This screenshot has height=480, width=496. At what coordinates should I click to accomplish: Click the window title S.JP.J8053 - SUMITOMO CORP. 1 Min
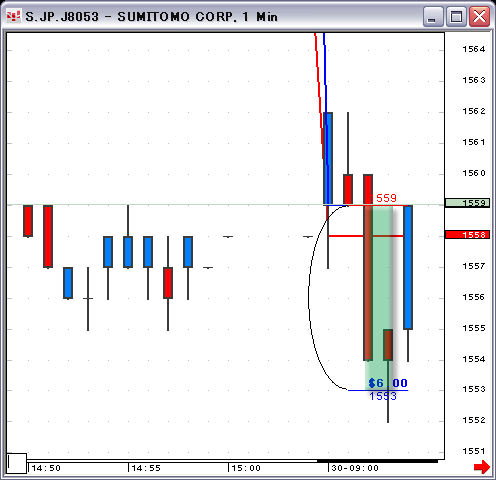tap(151, 17)
